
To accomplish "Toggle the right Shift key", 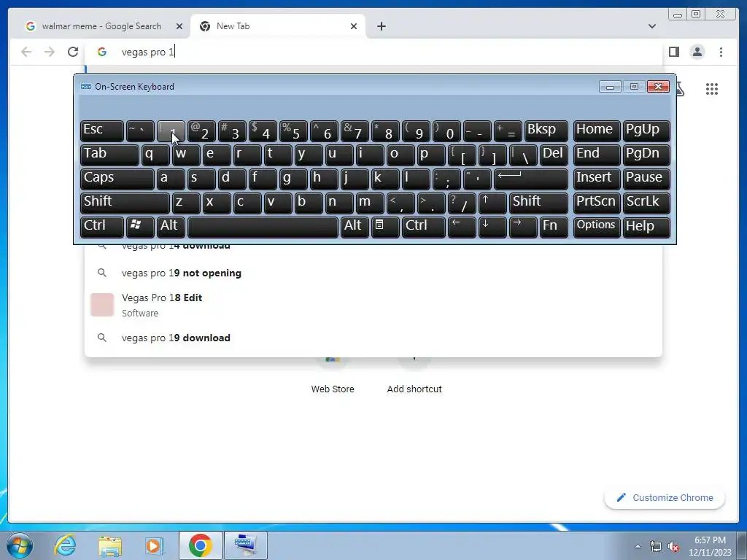I will point(538,203).
